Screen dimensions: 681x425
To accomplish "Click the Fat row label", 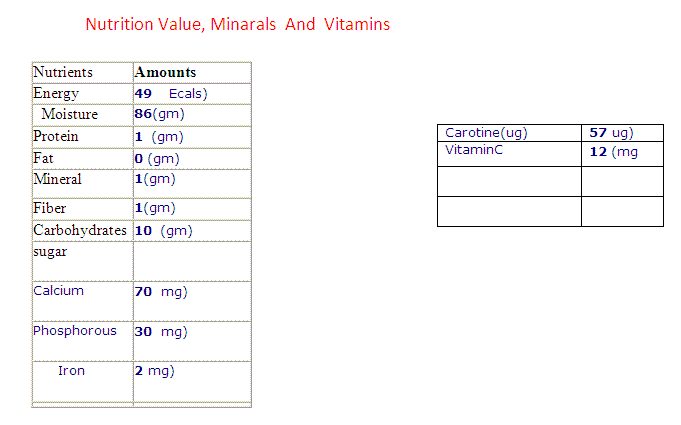I will (43, 158).
